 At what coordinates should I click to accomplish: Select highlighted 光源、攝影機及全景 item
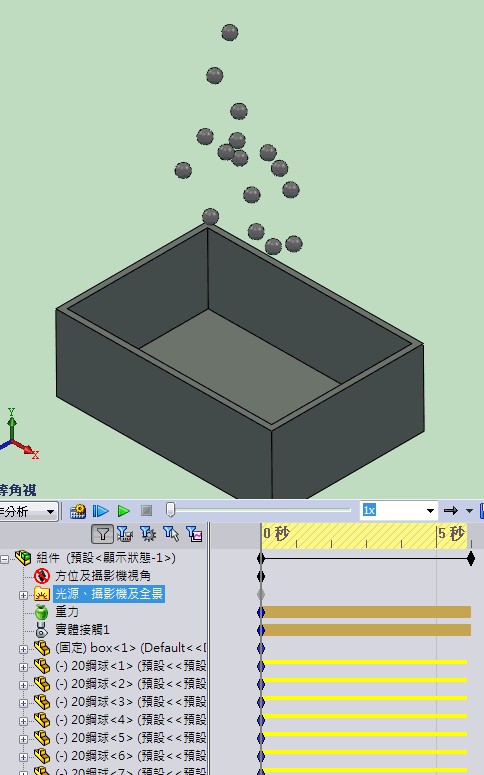pos(109,594)
